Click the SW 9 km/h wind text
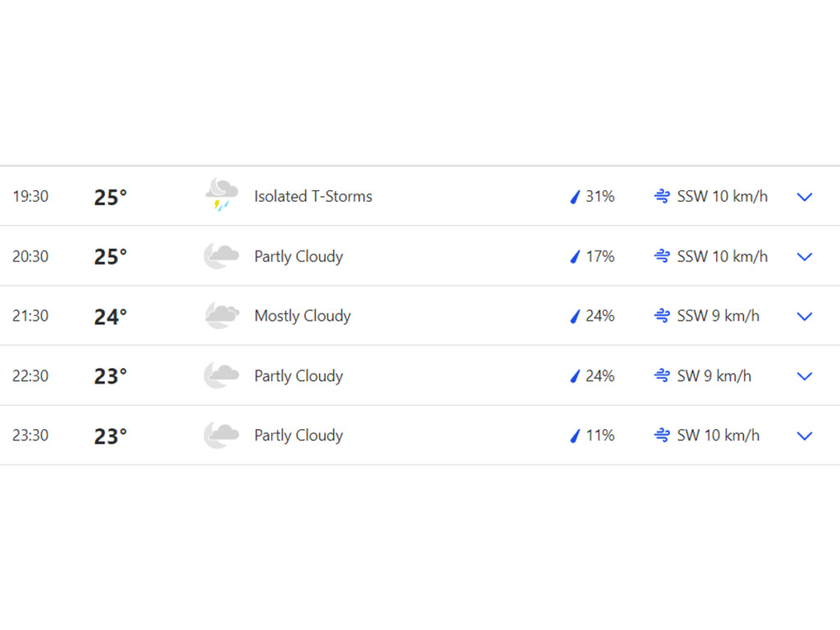 point(714,376)
